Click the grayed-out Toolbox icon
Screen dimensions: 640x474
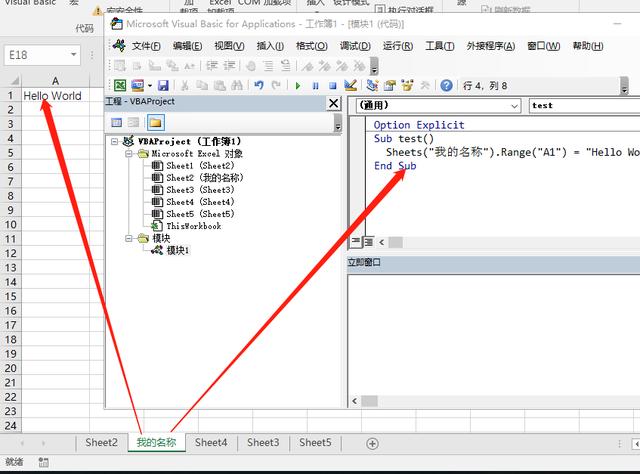[x=425, y=85]
